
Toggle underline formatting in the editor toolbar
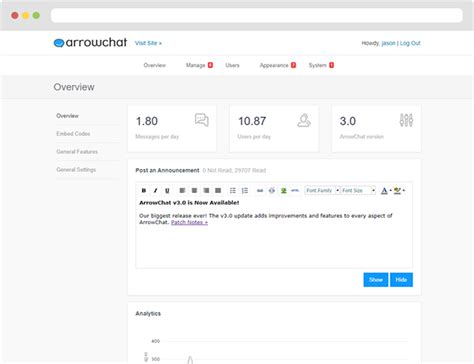[x=167, y=190]
